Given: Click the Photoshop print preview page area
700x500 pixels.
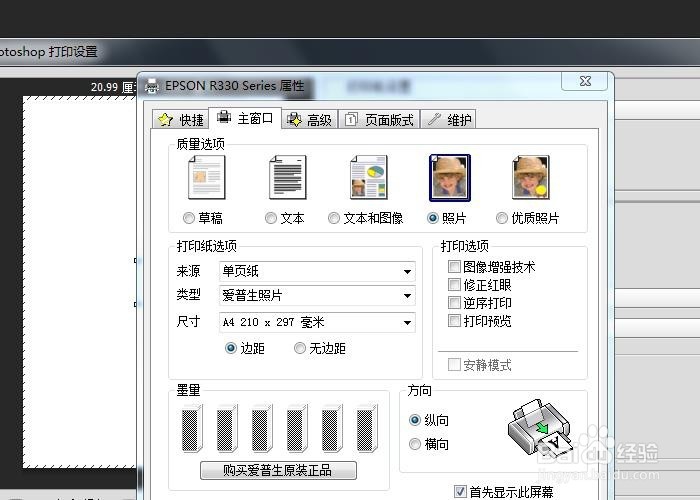Looking at the screenshot, I should (x=79, y=282).
